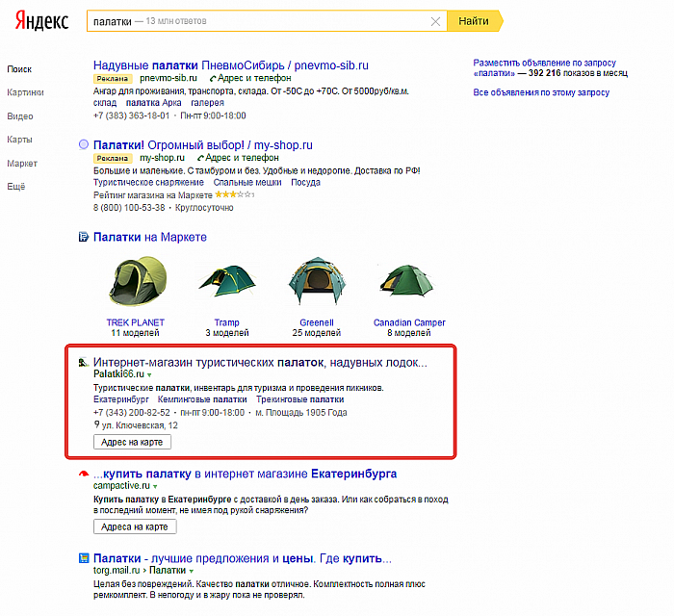Click the map pin icon beside ул. Ключевская, 12

click(96, 424)
